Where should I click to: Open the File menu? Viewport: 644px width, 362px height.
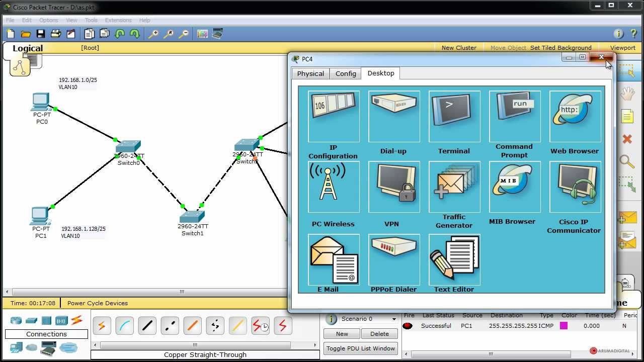click(10, 20)
